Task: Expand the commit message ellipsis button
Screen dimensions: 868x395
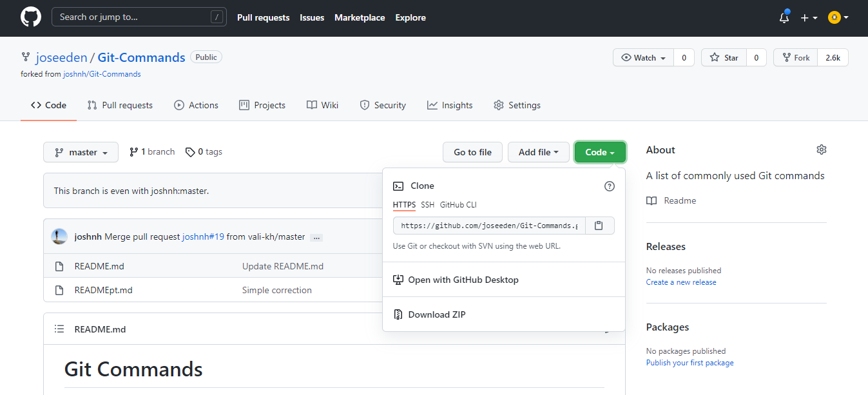Action: click(316, 238)
